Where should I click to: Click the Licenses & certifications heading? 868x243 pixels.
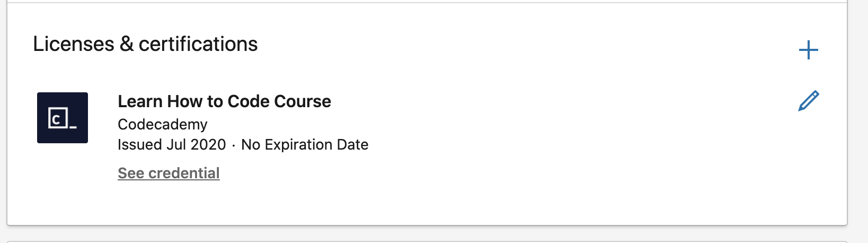point(145,44)
